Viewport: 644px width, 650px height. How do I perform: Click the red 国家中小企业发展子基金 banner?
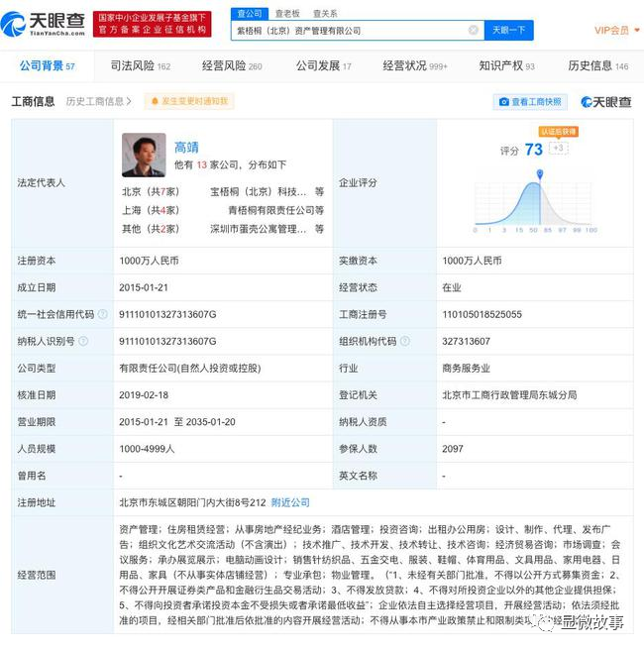click(x=153, y=24)
